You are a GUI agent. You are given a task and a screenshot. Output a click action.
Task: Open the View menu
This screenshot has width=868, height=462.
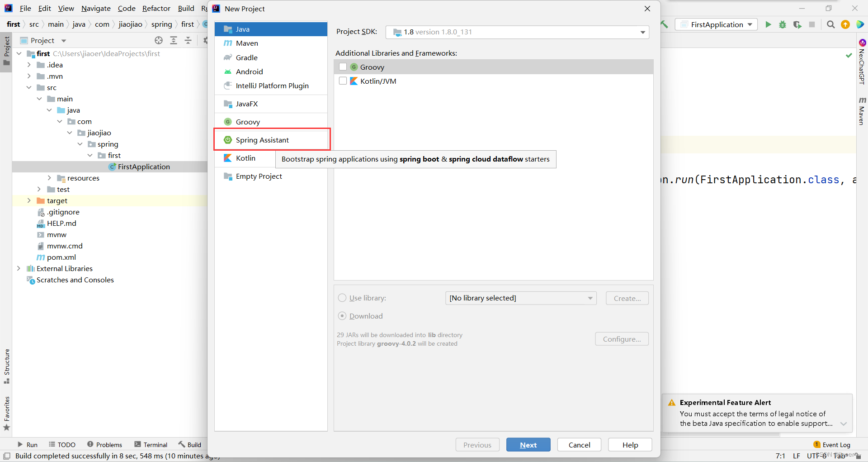(x=66, y=9)
